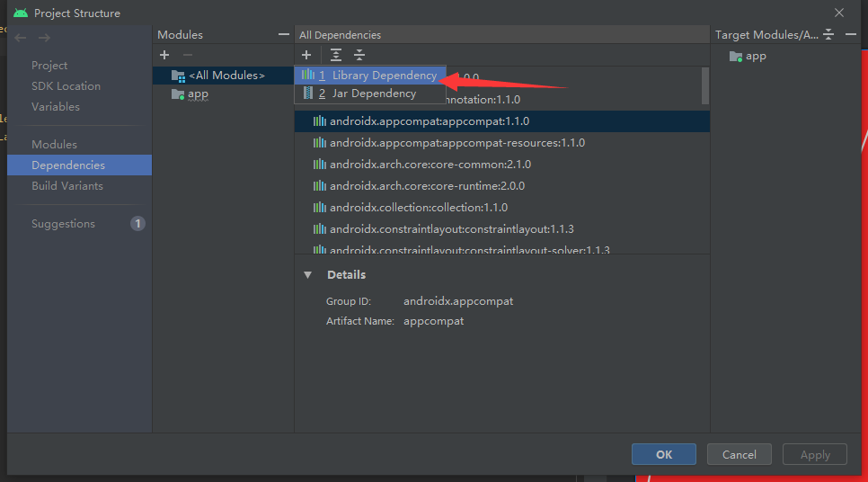Click the forward navigation arrow
The width and height of the screenshot is (868, 482).
click(44, 38)
